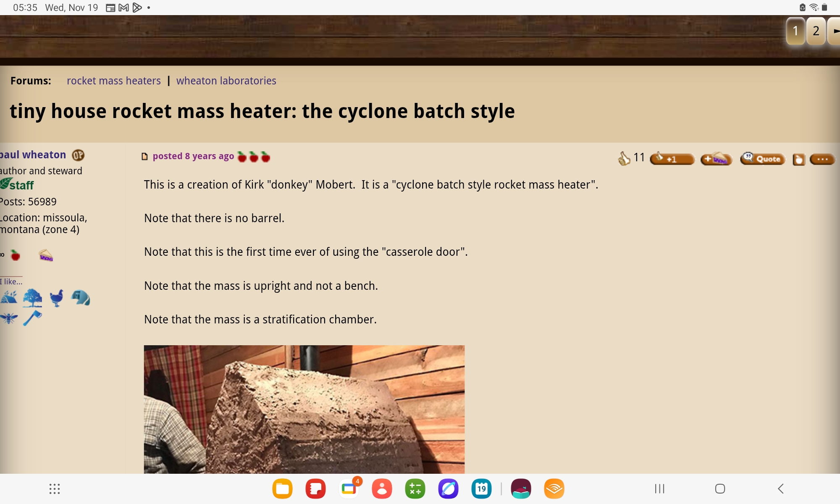
Task: Click the tree icon in I like section
Action: [x=32, y=297]
